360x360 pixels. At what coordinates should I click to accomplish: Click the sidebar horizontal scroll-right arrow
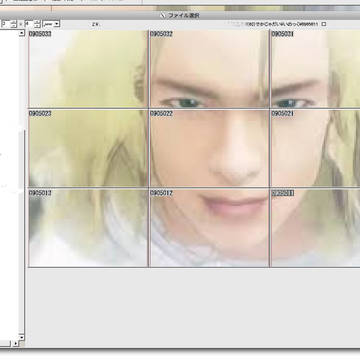(16, 343)
